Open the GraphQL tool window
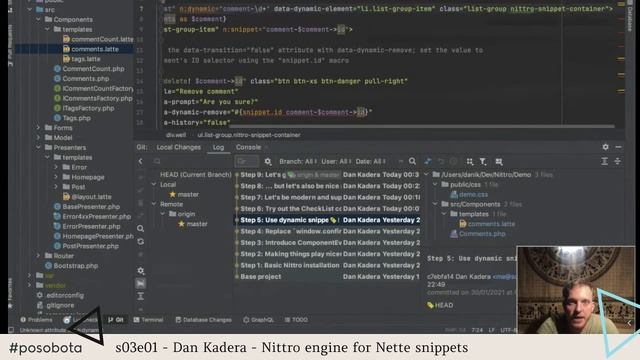 pos(258,320)
